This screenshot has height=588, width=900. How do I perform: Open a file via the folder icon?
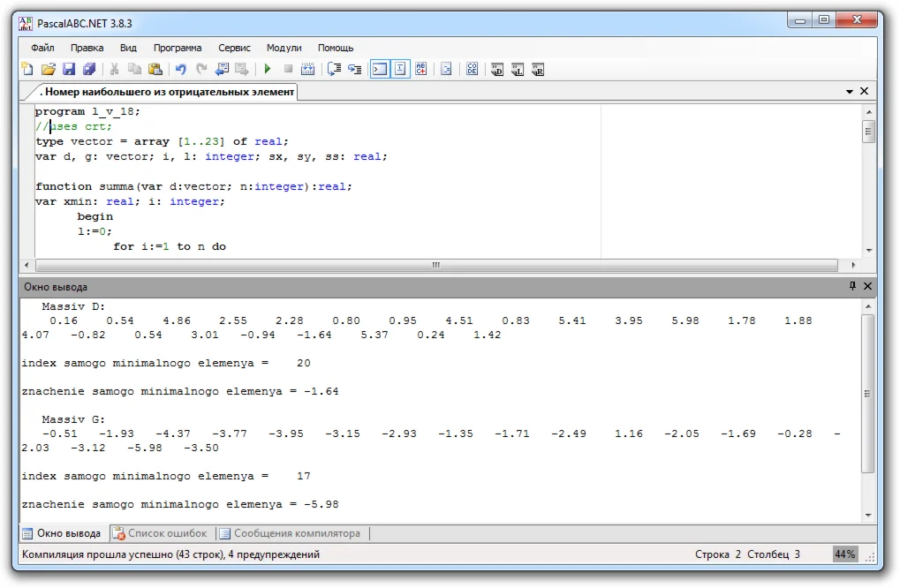[48, 69]
